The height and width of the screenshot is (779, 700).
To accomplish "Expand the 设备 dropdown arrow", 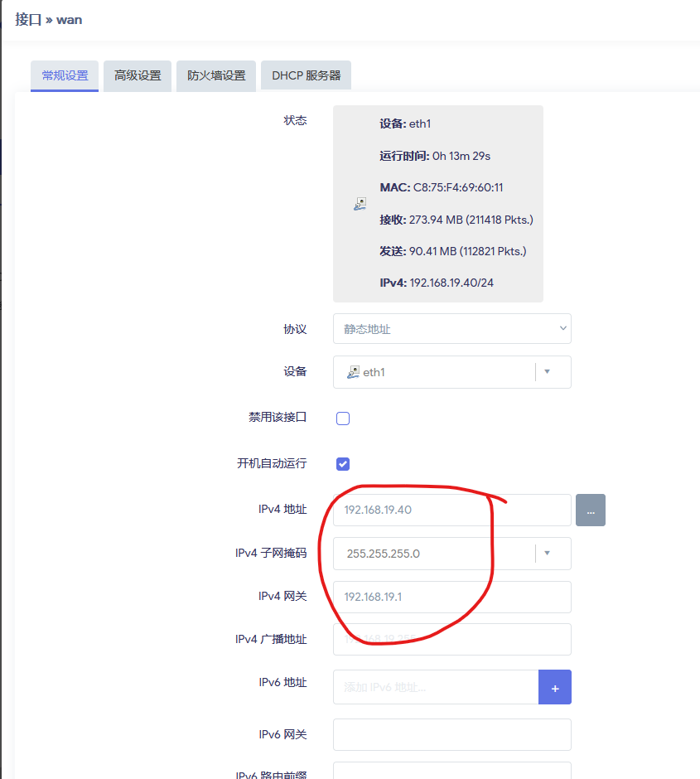I will point(547,372).
